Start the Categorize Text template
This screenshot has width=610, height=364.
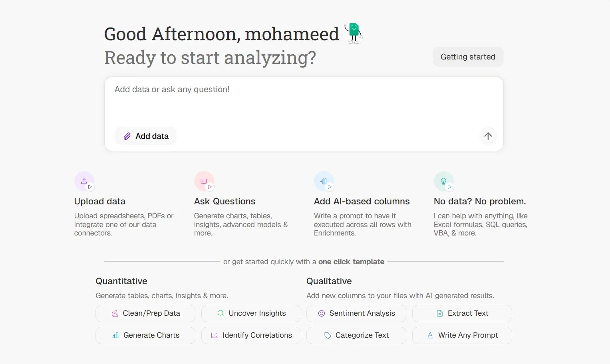[x=356, y=335]
